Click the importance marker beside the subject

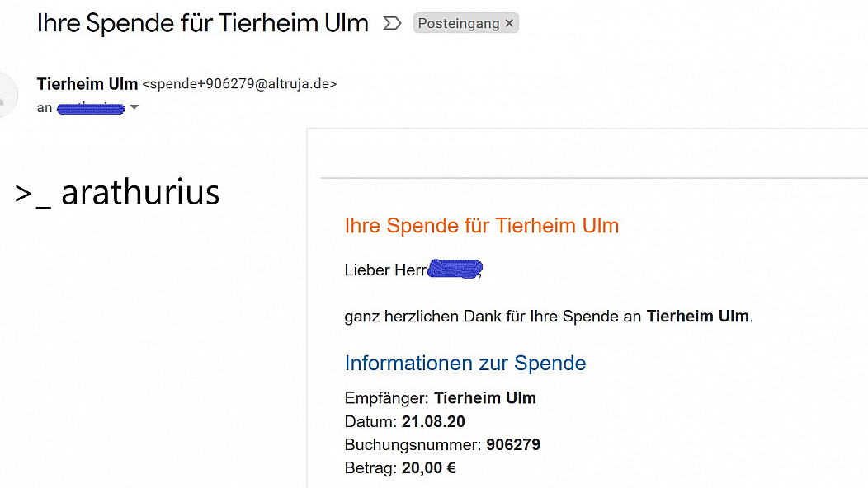click(392, 23)
